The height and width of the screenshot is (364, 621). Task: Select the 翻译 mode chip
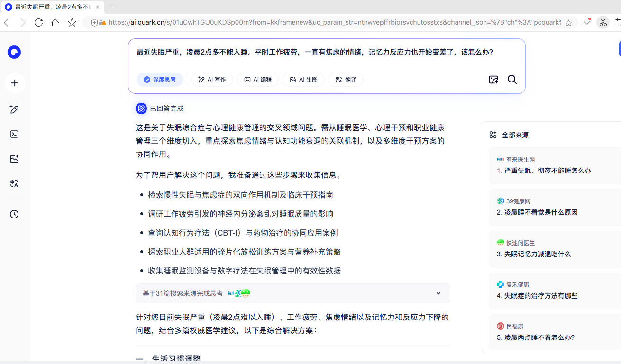(x=346, y=80)
